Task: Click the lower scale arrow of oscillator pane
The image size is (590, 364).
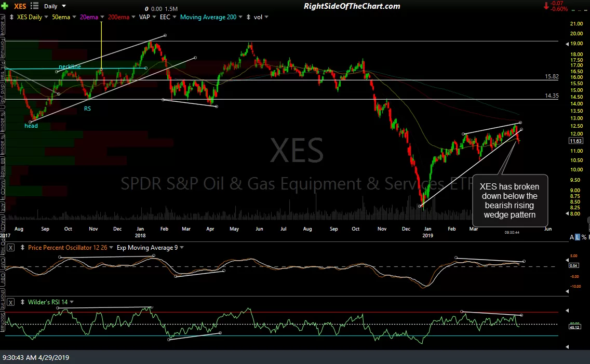Action: (x=567, y=291)
